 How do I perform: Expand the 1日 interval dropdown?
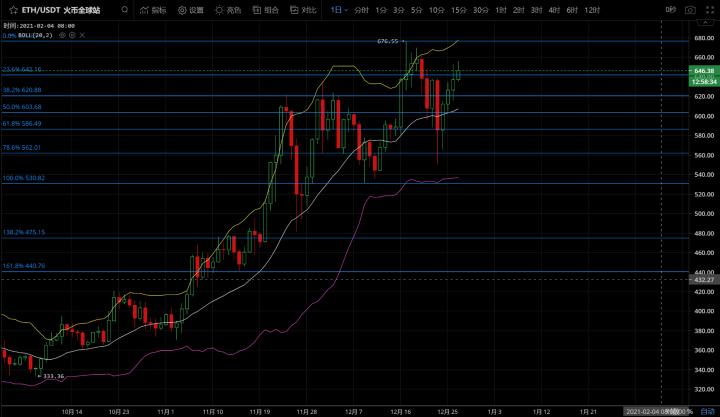[339, 10]
